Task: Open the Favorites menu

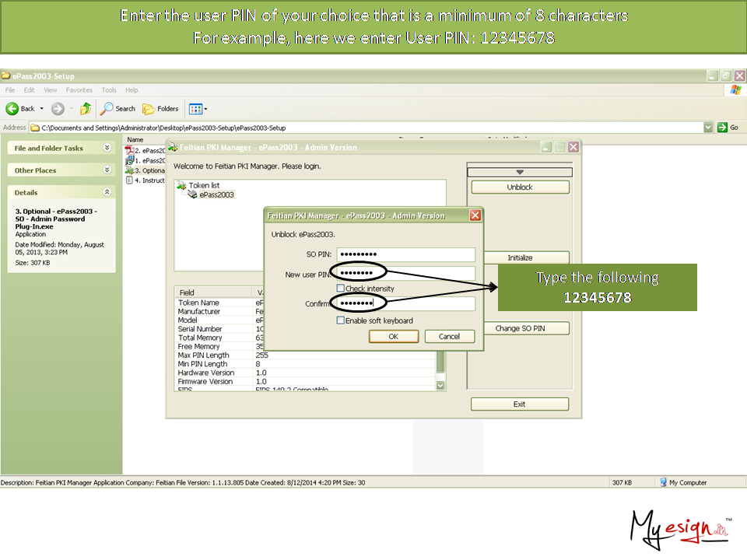Action: (x=79, y=90)
